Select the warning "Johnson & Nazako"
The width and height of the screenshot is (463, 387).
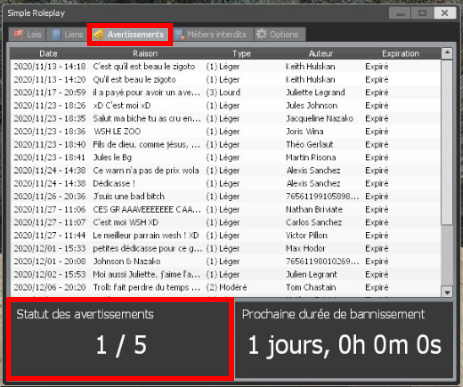coord(225,261)
